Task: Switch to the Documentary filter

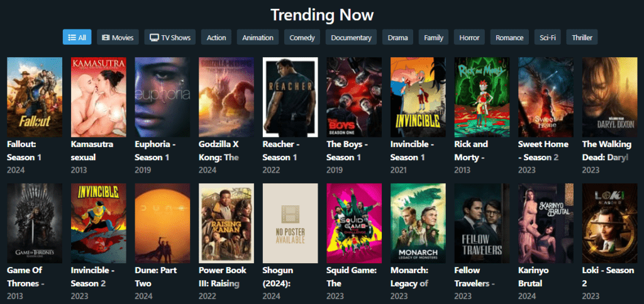Action: click(x=351, y=37)
